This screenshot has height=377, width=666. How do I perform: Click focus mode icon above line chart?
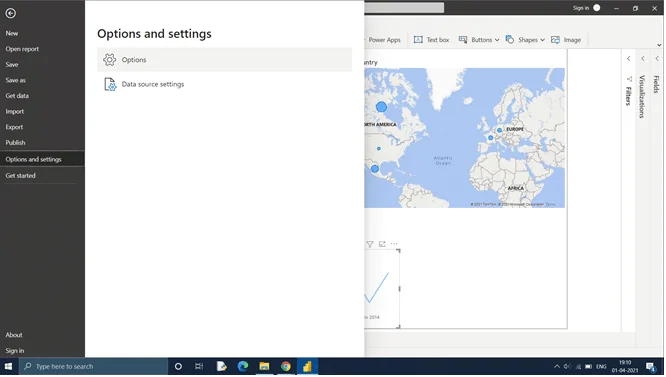383,244
